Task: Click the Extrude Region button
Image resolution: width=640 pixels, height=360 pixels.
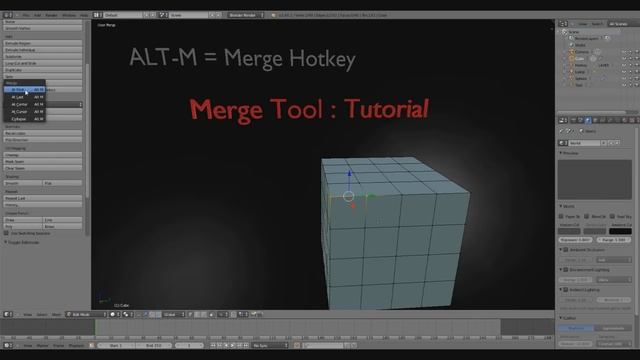Action: click(43, 43)
